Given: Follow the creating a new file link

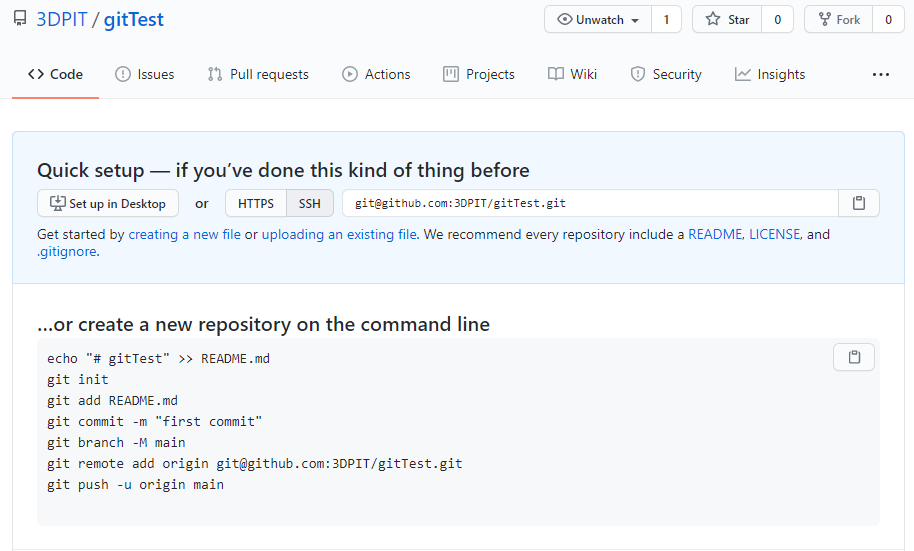Looking at the screenshot, I should (x=184, y=234).
